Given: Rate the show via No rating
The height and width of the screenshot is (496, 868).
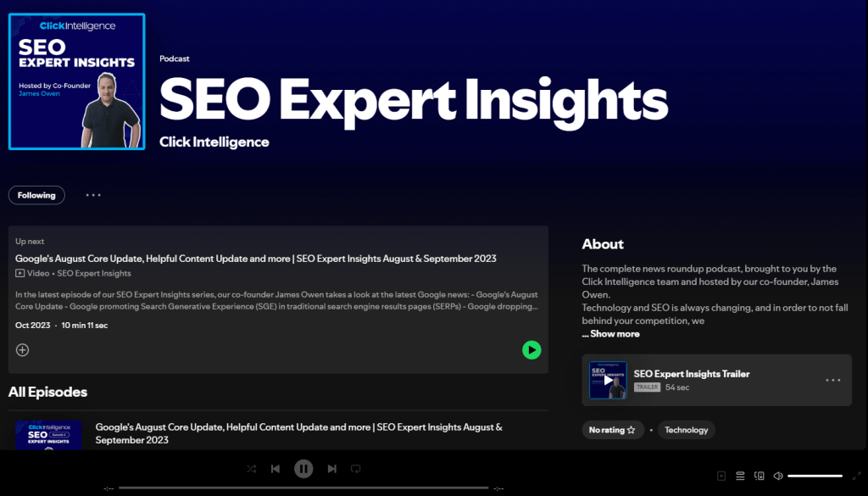Looking at the screenshot, I should pos(612,430).
